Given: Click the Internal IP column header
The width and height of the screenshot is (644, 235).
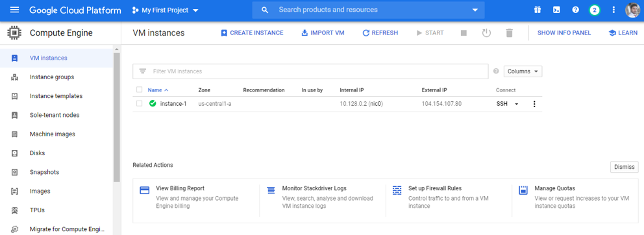Looking at the screenshot, I should 352,90.
